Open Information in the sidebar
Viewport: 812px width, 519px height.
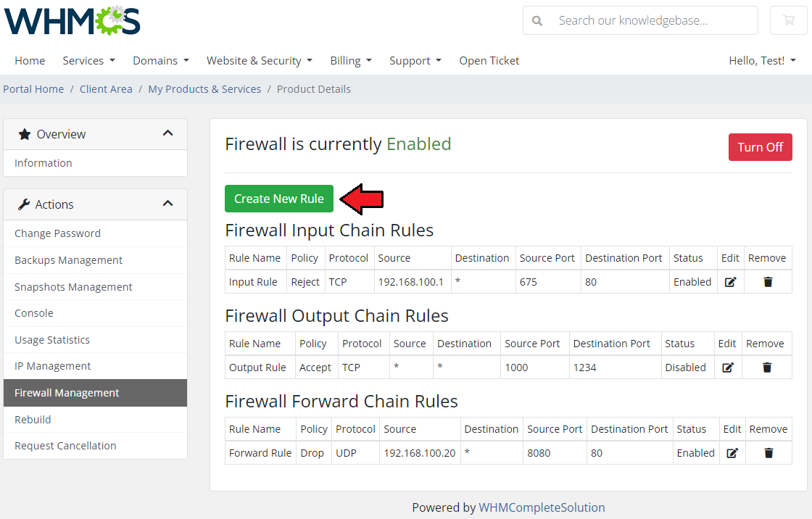click(x=95, y=163)
